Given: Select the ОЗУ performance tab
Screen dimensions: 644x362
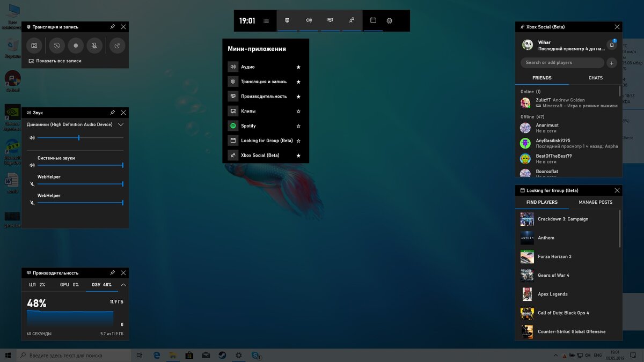Looking at the screenshot, I should point(101,285).
